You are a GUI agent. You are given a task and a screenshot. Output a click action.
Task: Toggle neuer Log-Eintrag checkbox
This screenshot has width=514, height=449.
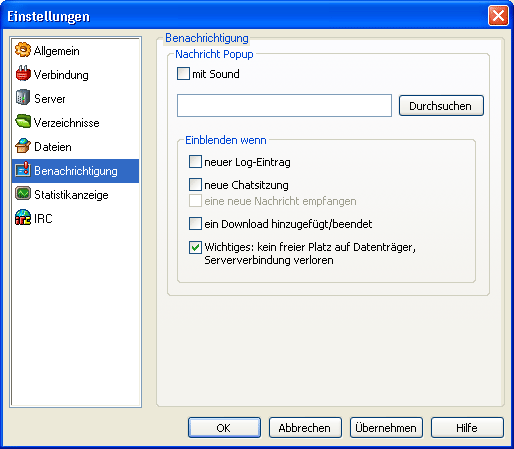click(x=195, y=162)
